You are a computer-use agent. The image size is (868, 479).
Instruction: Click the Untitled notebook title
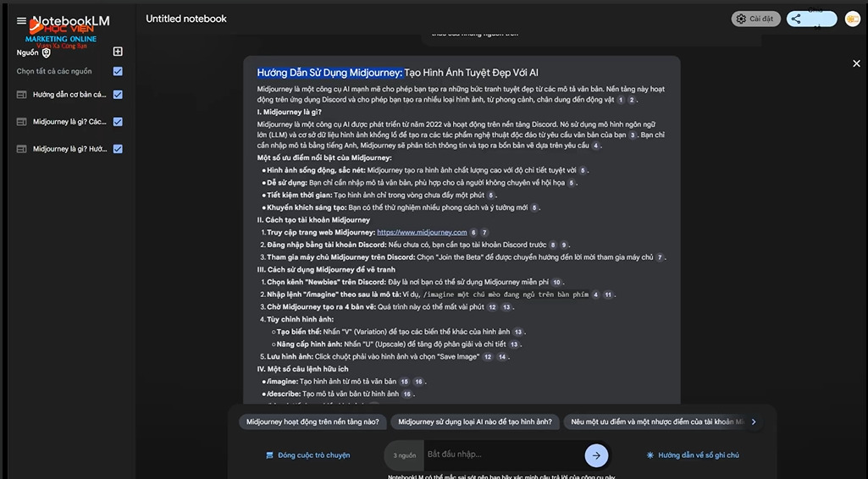(186, 19)
